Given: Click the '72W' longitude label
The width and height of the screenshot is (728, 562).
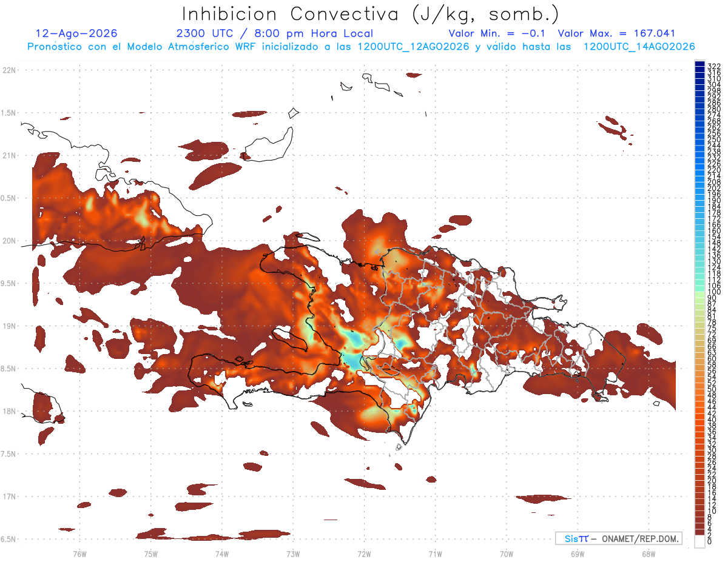Looking at the screenshot, I should 364,554.
